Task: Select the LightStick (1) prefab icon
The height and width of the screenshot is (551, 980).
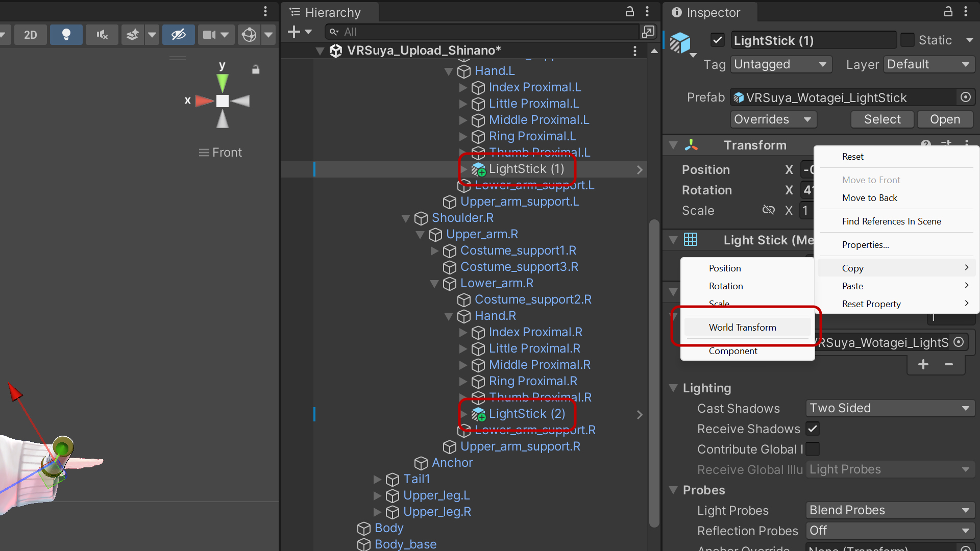Action: 478,169
